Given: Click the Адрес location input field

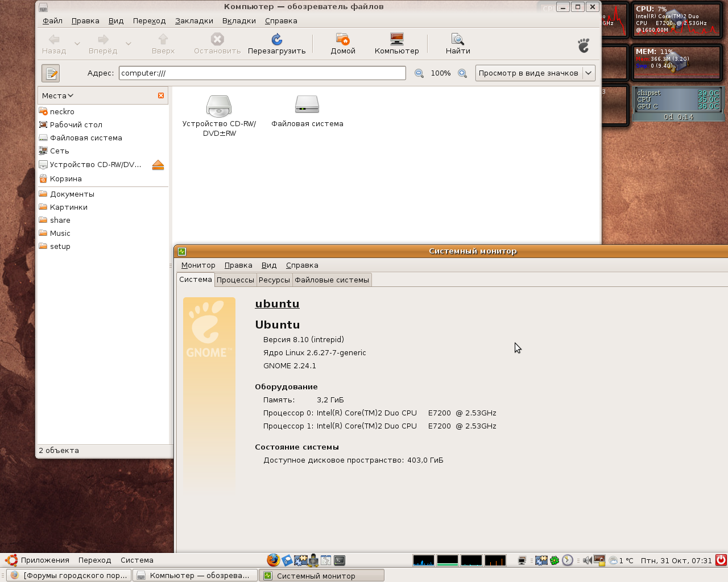Looking at the screenshot, I should [x=262, y=73].
